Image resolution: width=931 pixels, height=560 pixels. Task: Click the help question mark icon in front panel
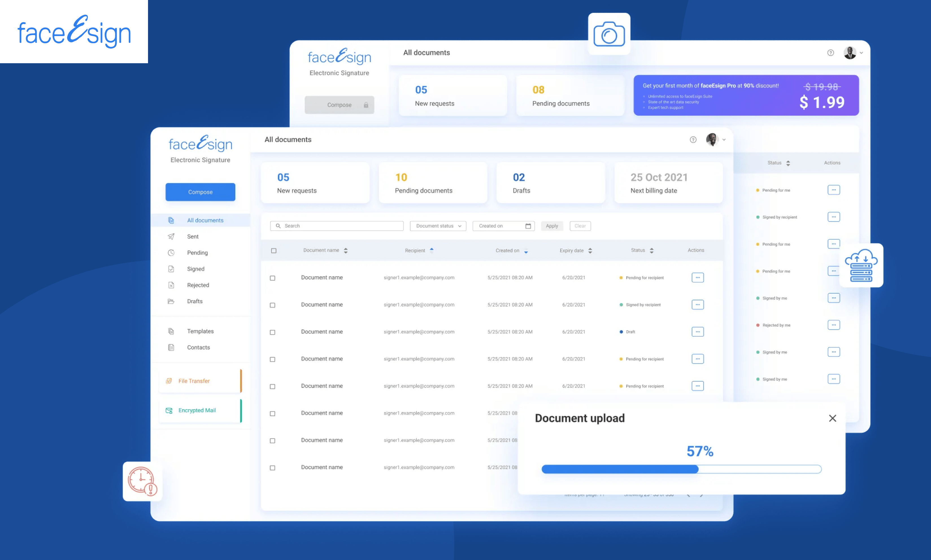[x=693, y=140]
